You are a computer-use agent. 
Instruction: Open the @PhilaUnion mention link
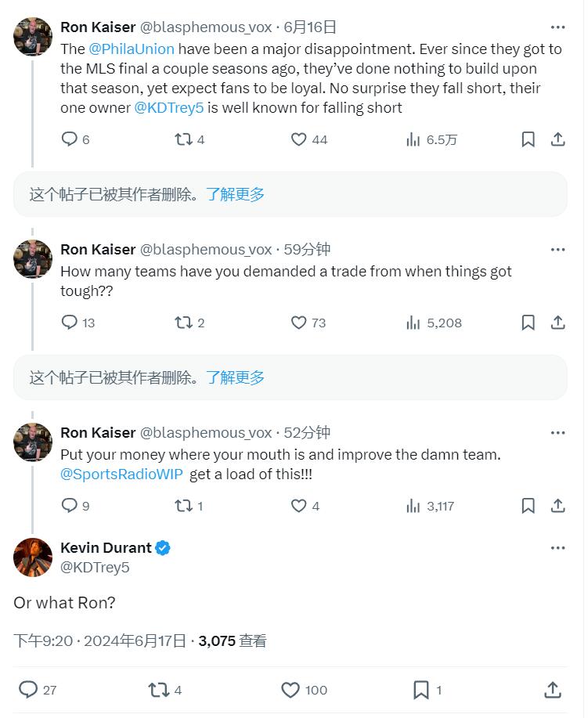click(x=132, y=49)
